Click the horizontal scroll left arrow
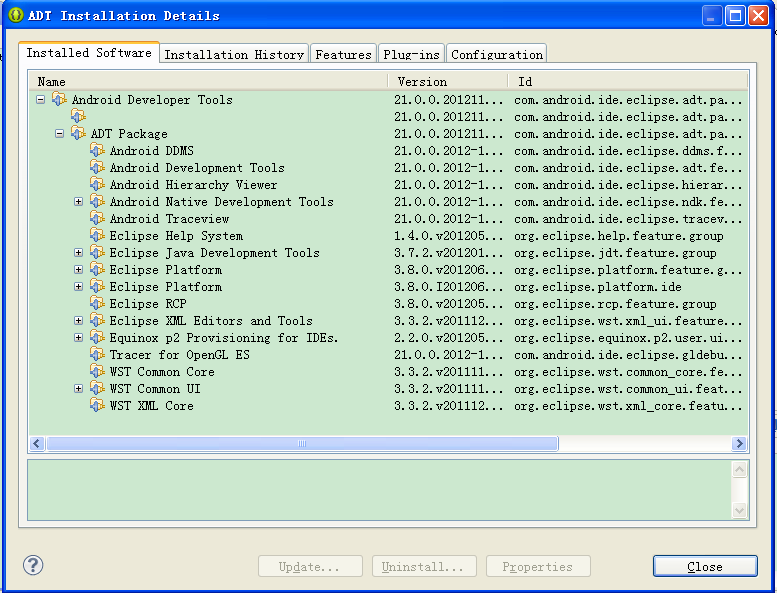 37,443
